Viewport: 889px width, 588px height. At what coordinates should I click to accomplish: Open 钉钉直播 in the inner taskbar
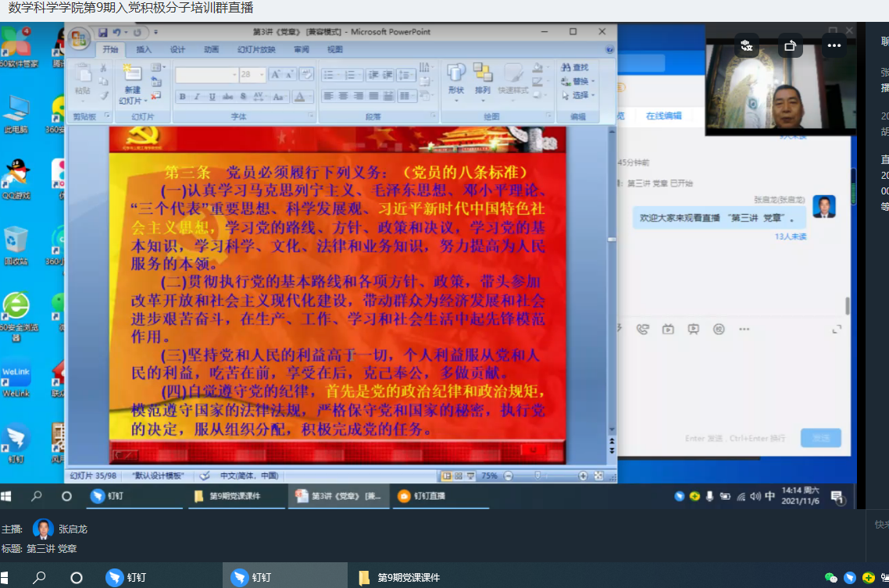441,496
